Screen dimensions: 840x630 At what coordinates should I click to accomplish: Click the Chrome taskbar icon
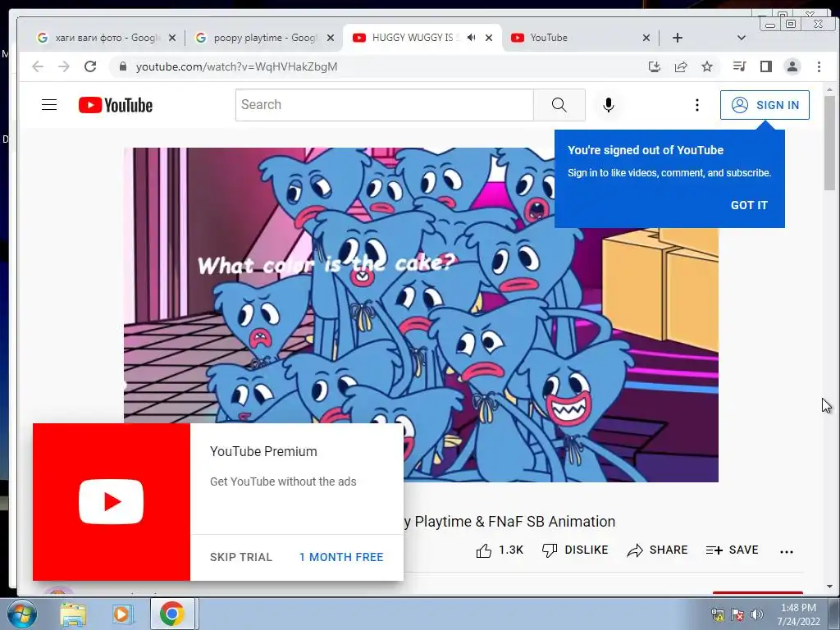[x=171, y=614]
